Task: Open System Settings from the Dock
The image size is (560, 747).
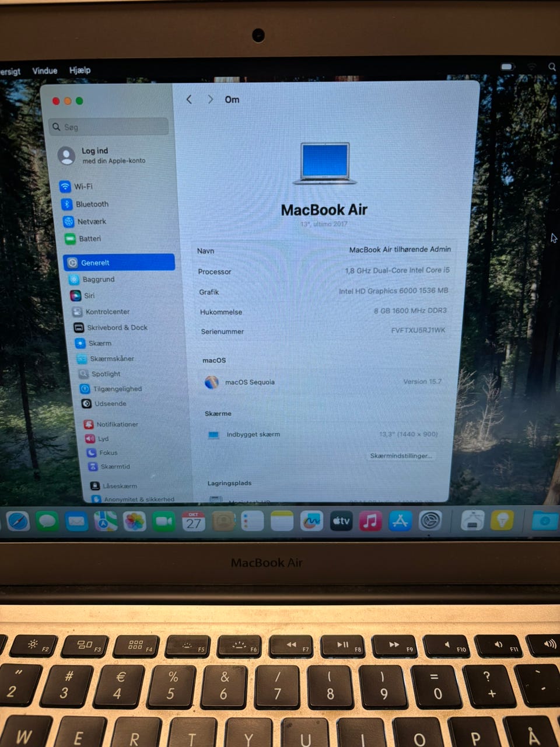Action: click(430, 520)
